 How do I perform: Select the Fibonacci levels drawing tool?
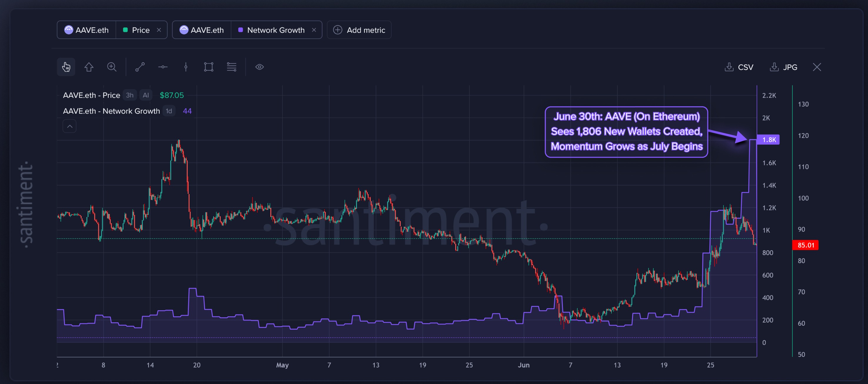click(232, 67)
